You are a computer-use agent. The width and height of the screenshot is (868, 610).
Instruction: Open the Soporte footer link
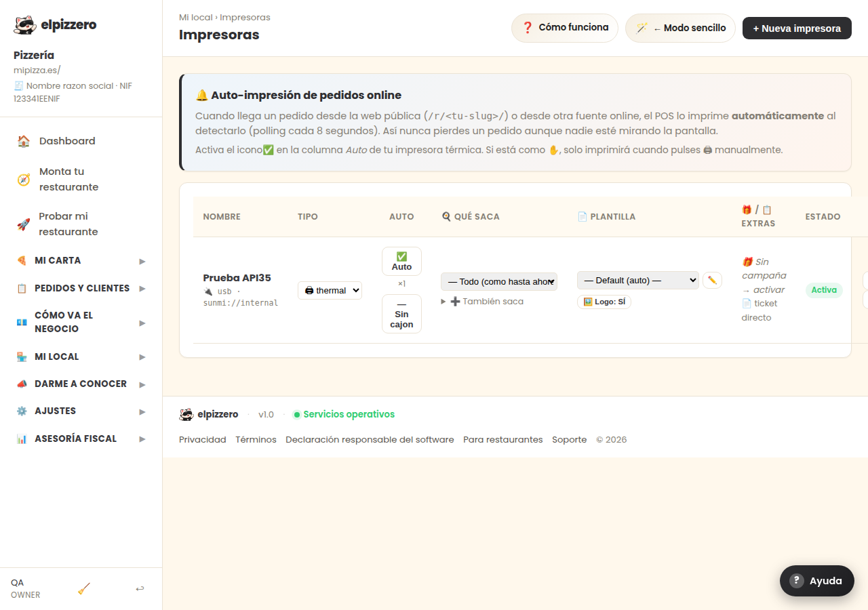tap(570, 440)
